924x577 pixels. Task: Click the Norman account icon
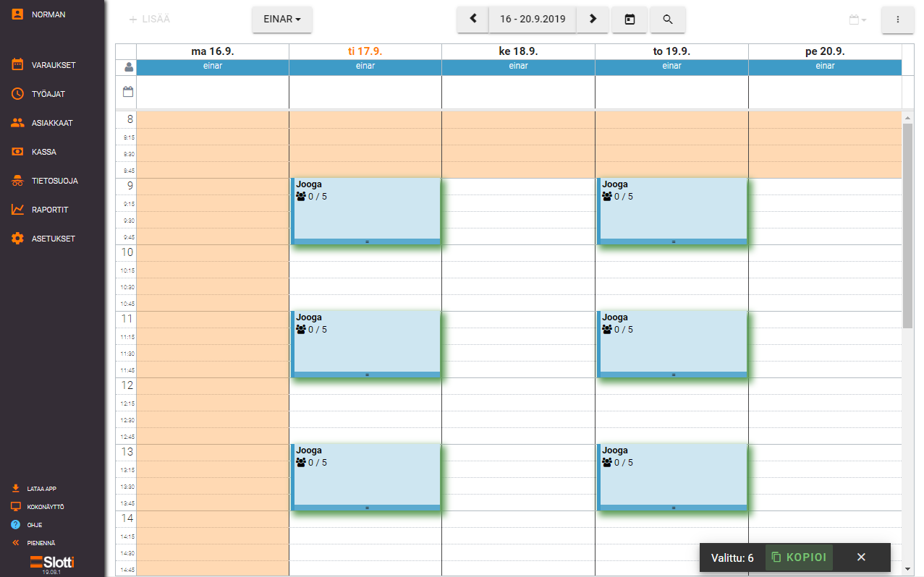pyautogui.click(x=17, y=14)
